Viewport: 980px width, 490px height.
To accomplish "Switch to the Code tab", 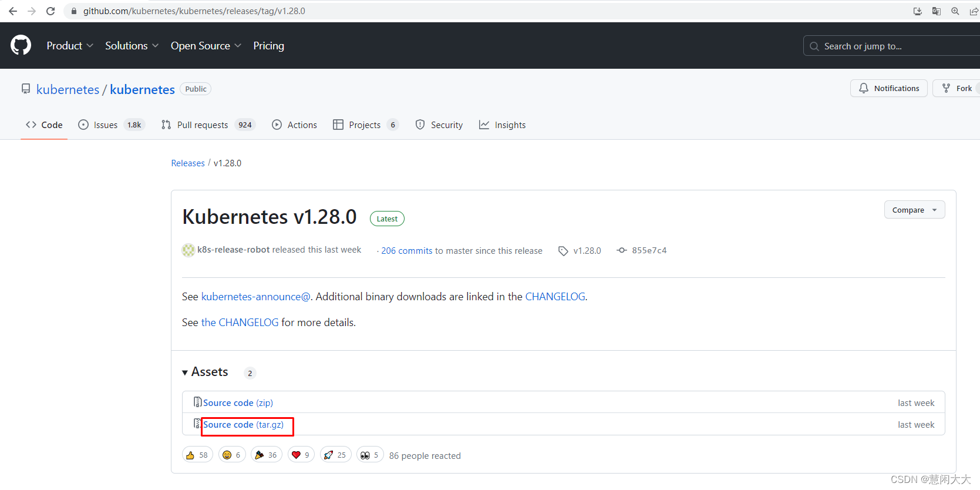I will [44, 125].
